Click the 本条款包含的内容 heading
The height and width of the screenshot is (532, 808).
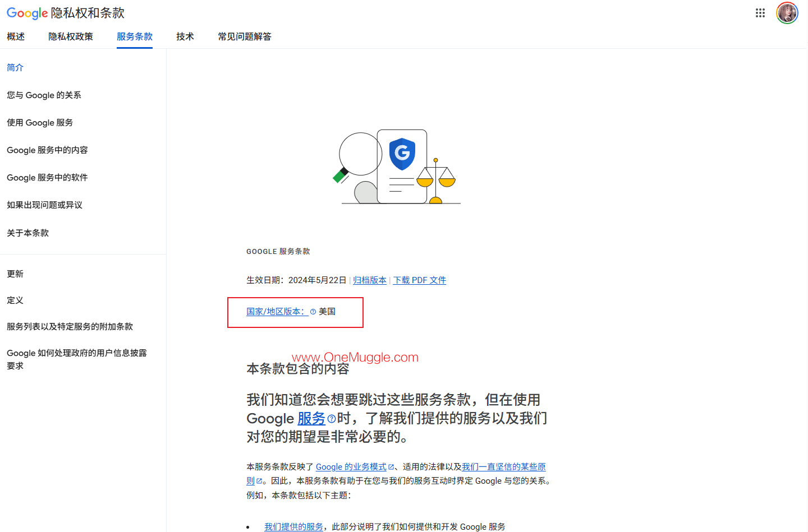[298, 369]
